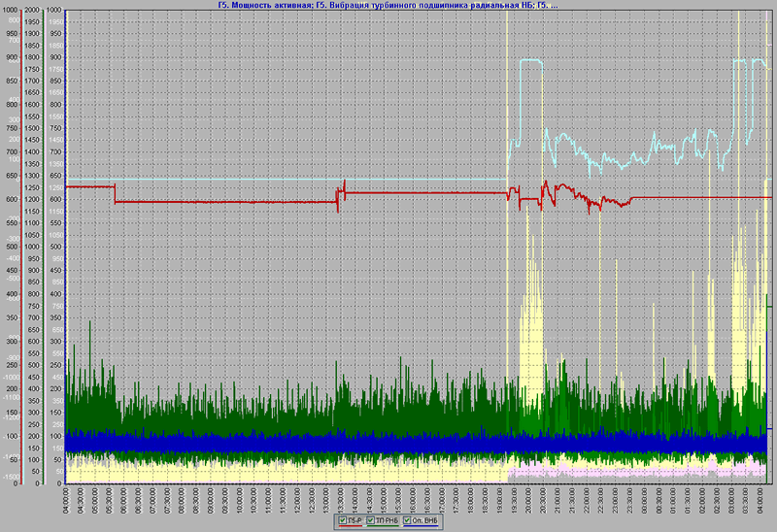Click the red power curve step near 05:30
Viewport: 777px width, 532px height.
[115, 194]
